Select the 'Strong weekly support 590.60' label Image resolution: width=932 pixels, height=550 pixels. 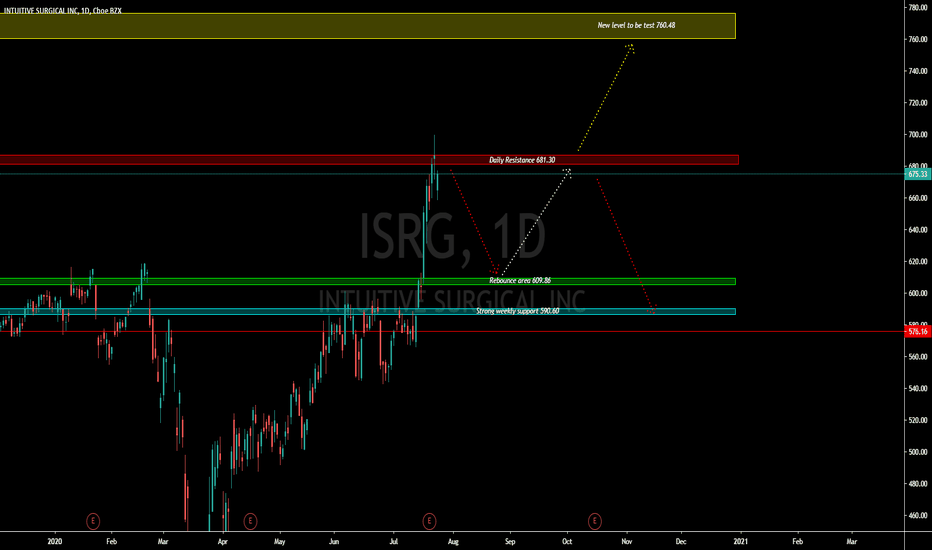[517, 311]
